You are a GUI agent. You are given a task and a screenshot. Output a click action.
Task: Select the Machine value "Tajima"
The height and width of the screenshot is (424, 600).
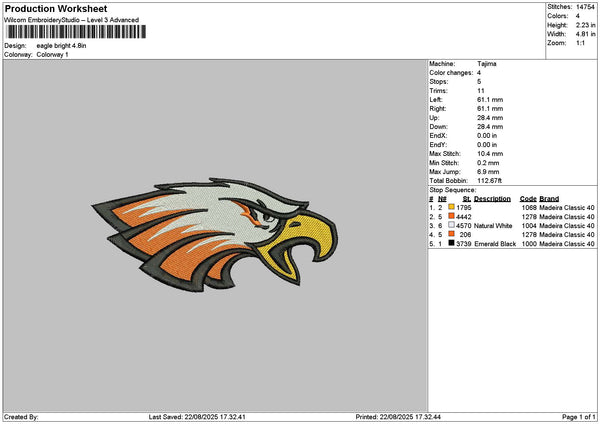tap(487, 64)
